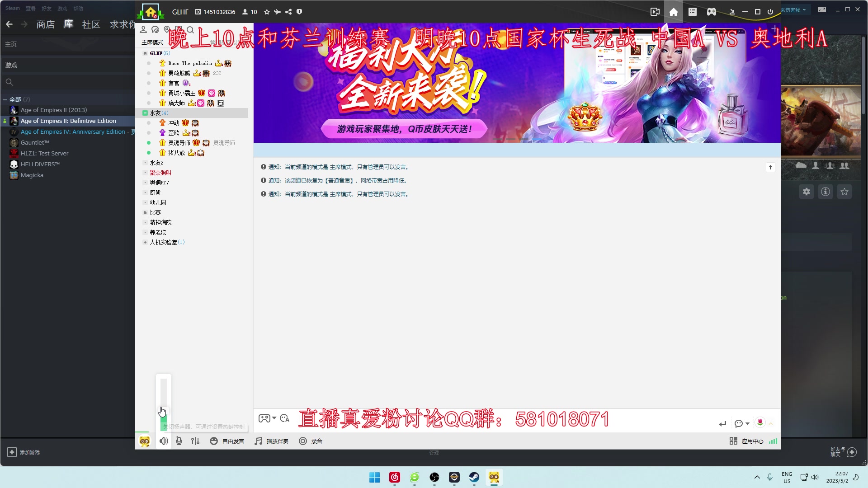Screen dimensions: 868x488
Task: Click the airplane icon in channel header
Action: pyautogui.click(x=277, y=12)
